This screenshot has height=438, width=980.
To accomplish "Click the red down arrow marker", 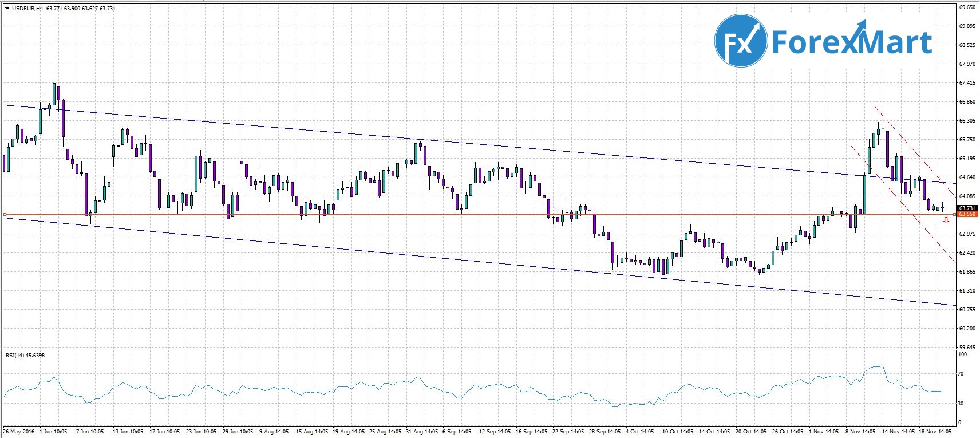I will 946,220.
